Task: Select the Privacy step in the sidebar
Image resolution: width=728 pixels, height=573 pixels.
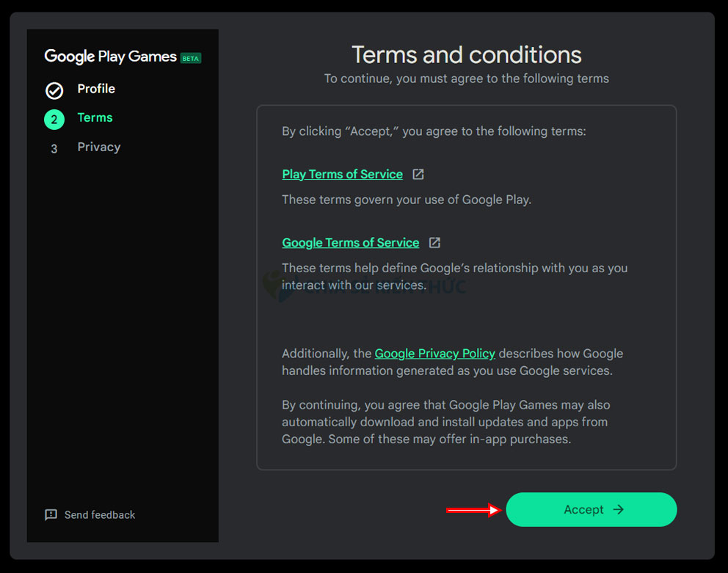Action: click(x=98, y=147)
